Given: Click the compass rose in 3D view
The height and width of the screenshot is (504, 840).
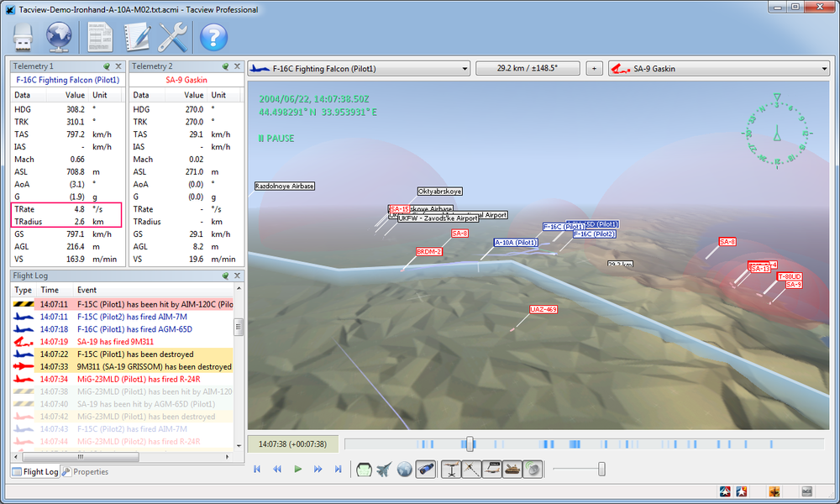Looking at the screenshot, I should 777,131.
